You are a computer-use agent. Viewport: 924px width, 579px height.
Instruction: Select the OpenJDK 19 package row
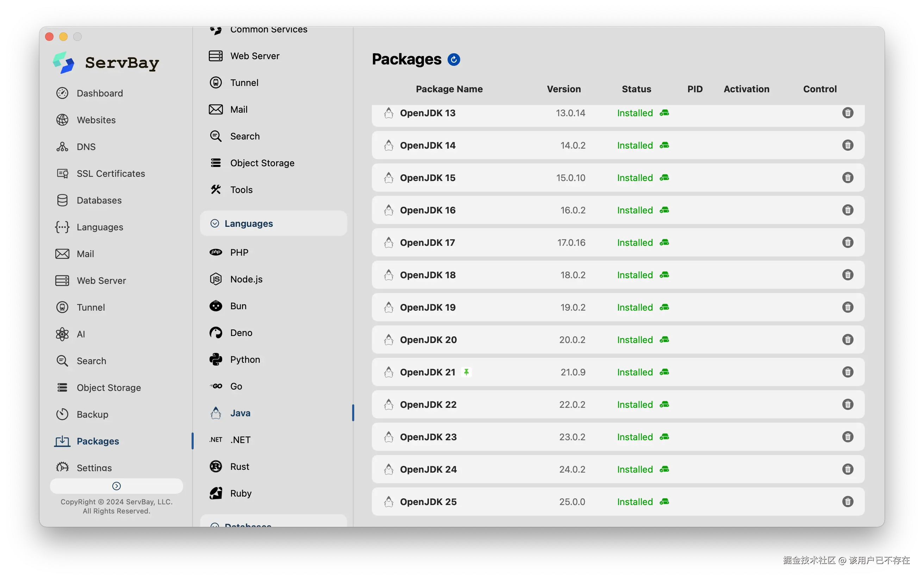click(427, 307)
